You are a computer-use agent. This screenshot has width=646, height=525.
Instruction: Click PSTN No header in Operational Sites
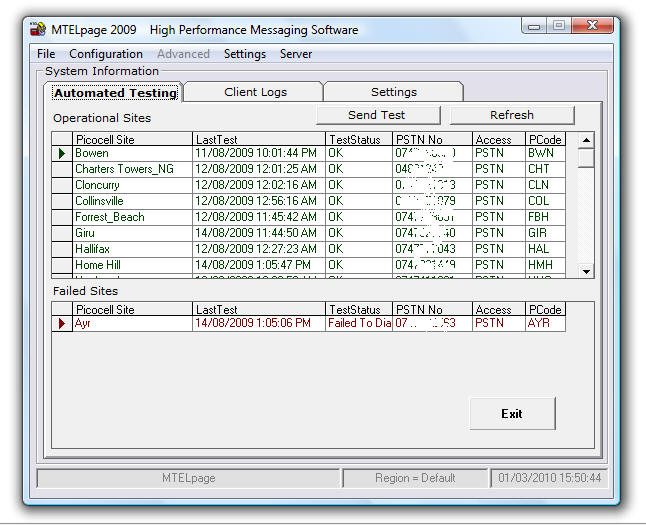point(432,139)
